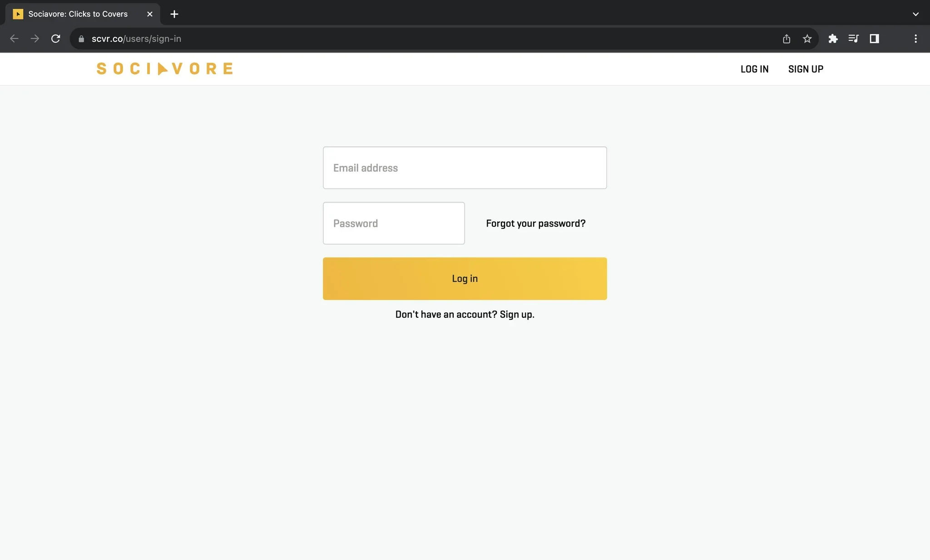
Task: Click the site lock icon in address bar
Action: point(81,39)
